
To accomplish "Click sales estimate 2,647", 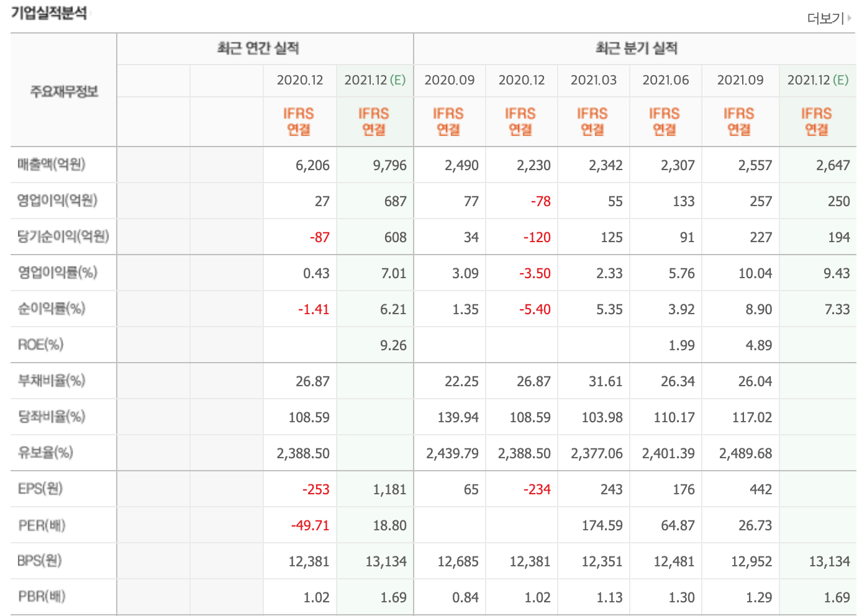I will tap(833, 166).
